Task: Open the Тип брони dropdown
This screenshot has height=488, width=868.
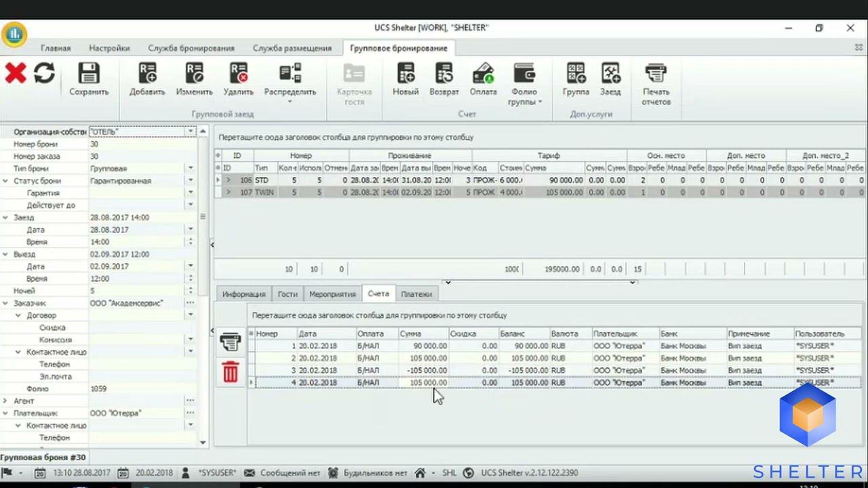Action: 191,168
